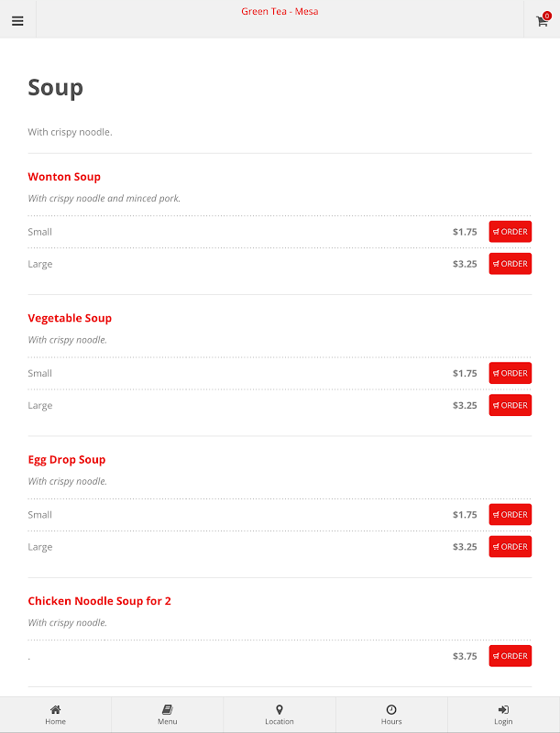
Task: View Location via map pin icon
Action: [x=280, y=709]
